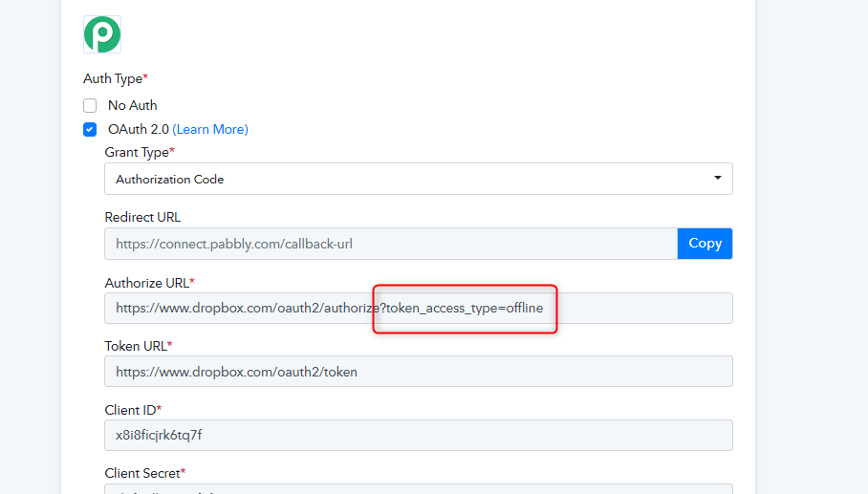Click into the Token URL field
Image resolution: width=868 pixels, height=494 pixels.
point(418,372)
